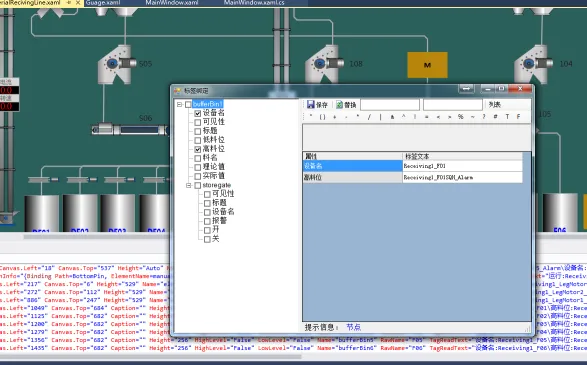Switch to the Guage.xaml tab
This screenshot has height=365, width=587.
103,3
